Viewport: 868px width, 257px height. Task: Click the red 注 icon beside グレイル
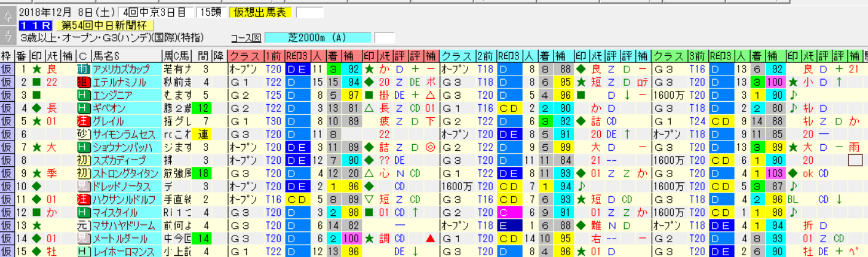tap(84, 121)
